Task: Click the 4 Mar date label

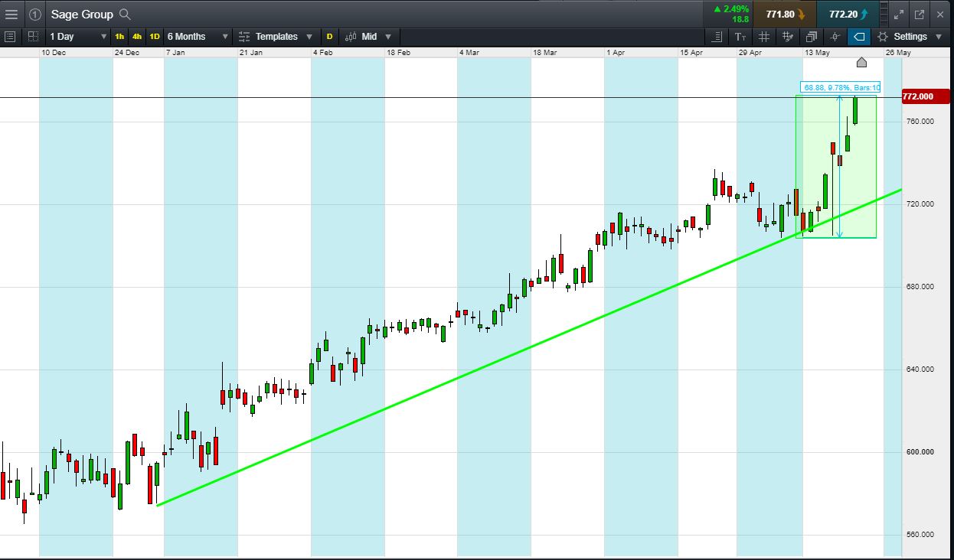Action: click(469, 53)
